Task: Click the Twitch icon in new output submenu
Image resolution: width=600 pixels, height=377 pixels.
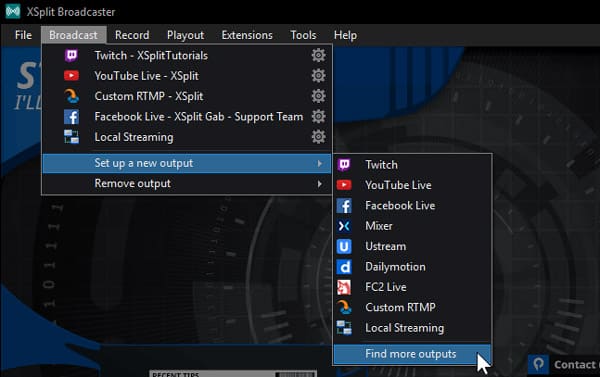Action: [x=344, y=165]
